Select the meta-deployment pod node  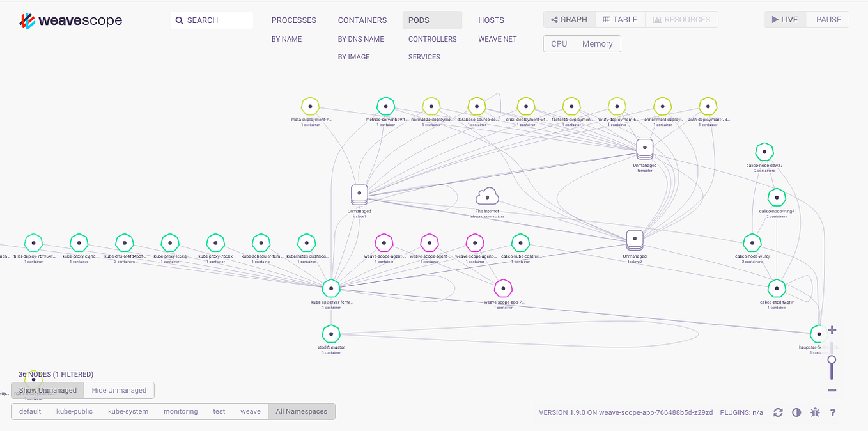point(311,106)
